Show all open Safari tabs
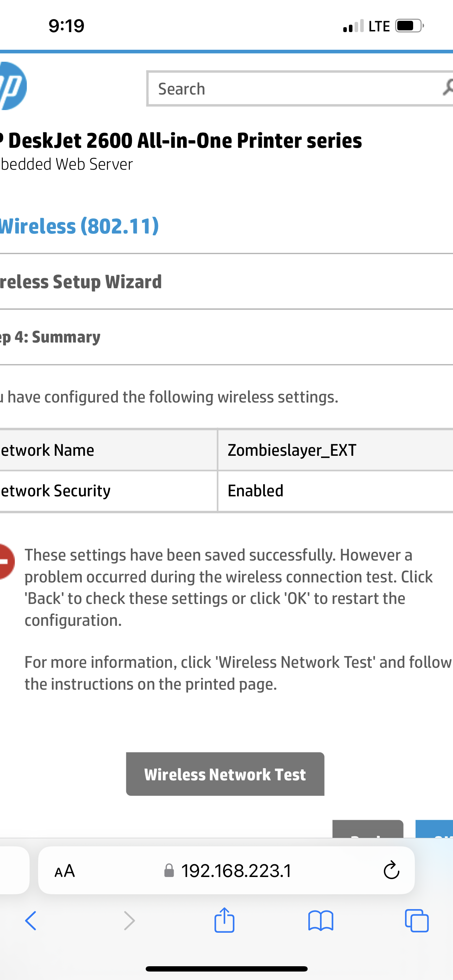 [417, 921]
